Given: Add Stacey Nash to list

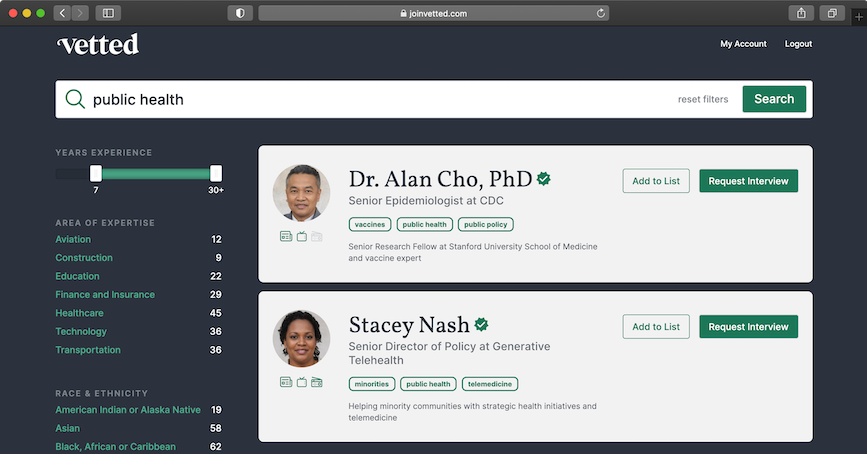Looking at the screenshot, I should tap(656, 326).
